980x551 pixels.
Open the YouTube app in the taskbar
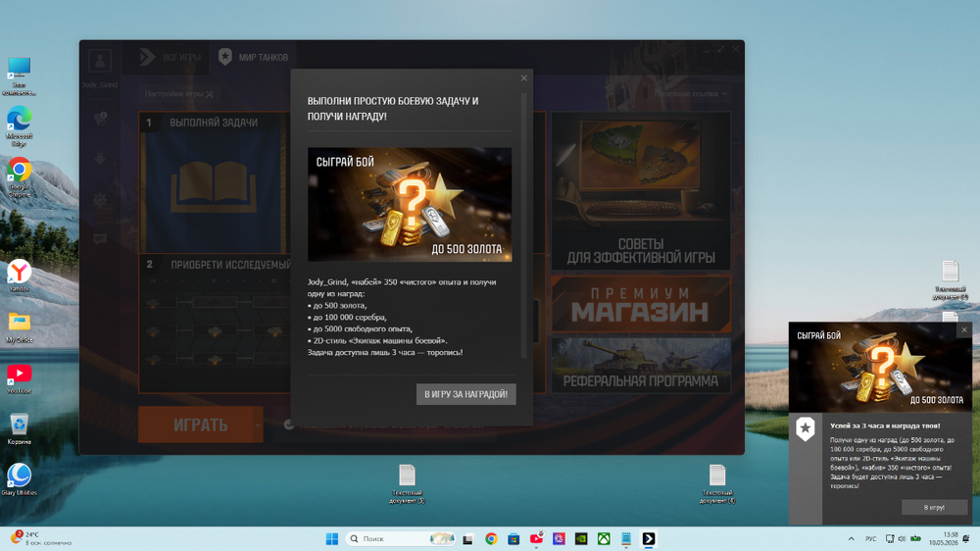pyautogui.click(x=536, y=538)
